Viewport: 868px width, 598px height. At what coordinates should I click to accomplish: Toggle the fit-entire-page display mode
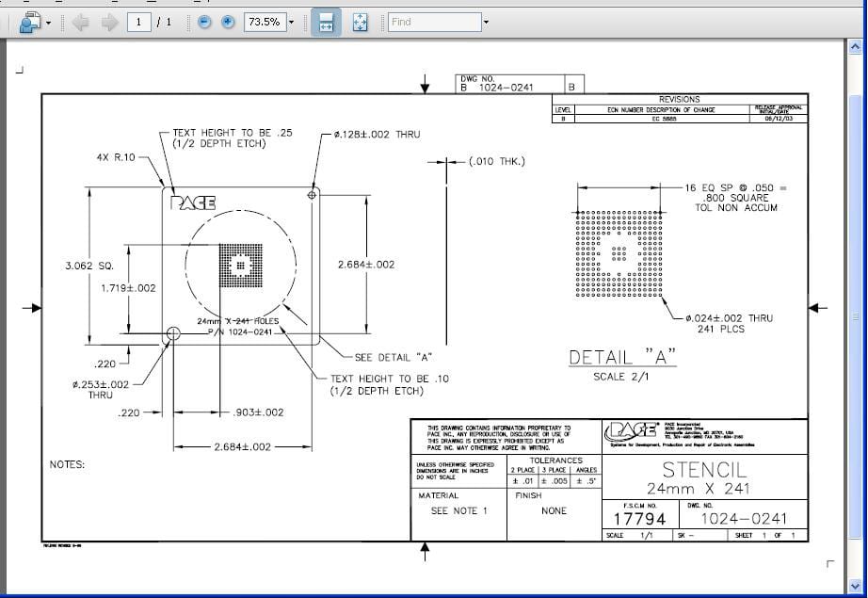pyautogui.click(x=362, y=21)
